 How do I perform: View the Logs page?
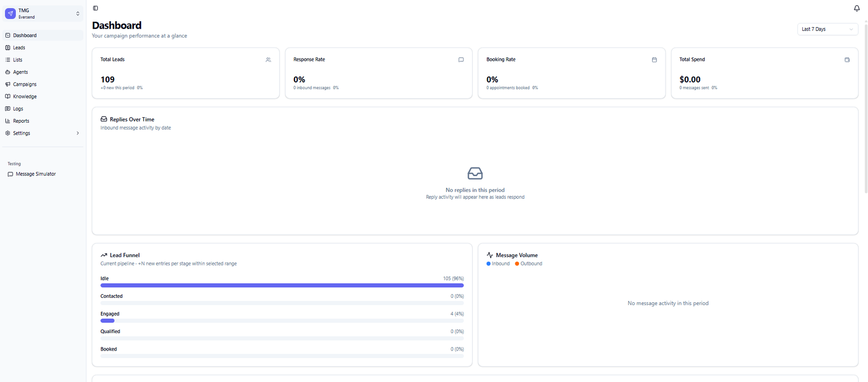pyautogui.click(x=43, y=109)
